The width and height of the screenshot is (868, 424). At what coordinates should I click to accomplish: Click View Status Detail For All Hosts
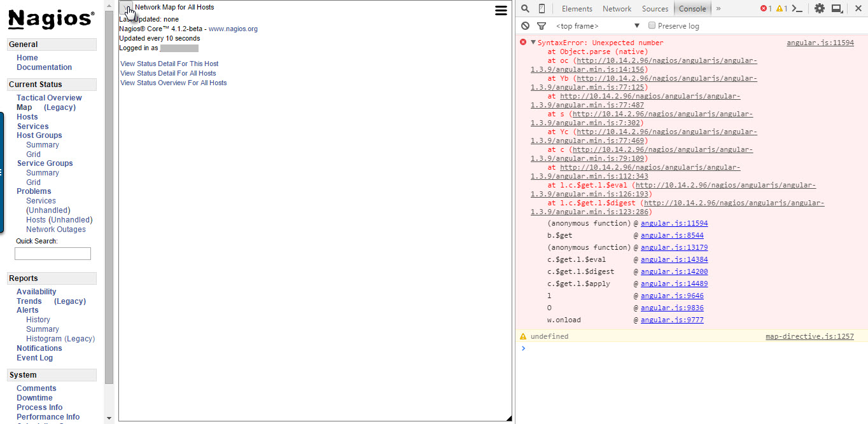pos(168,73)
